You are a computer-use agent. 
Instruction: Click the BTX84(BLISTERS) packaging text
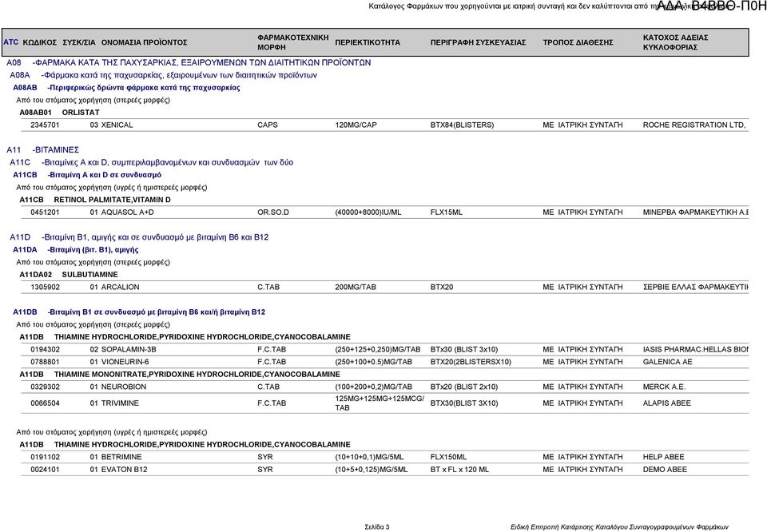(x=463, y=125)
